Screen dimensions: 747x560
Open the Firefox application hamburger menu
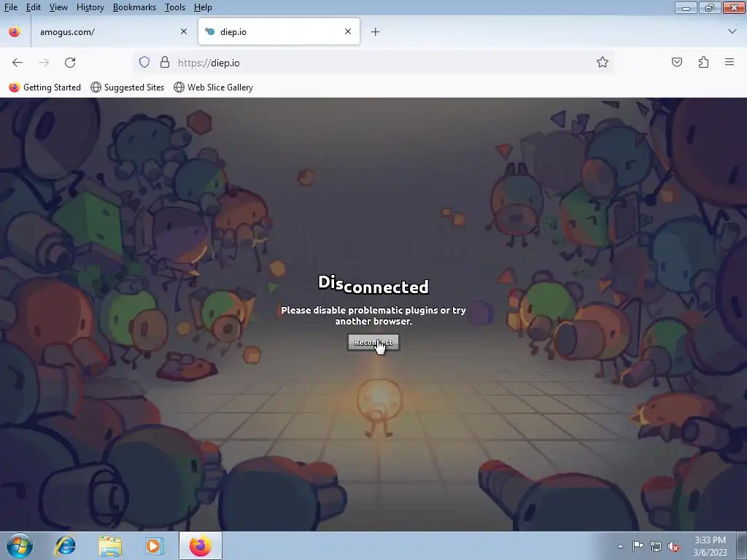[729, 63]
